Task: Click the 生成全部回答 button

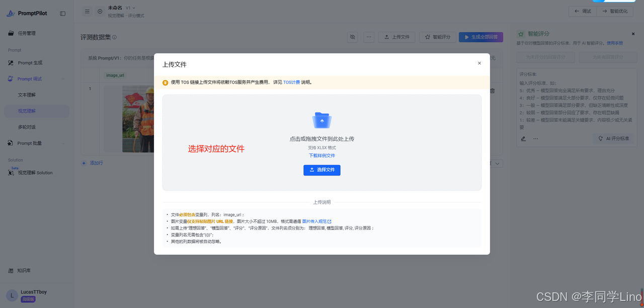Action: click(x=481, y=37)
